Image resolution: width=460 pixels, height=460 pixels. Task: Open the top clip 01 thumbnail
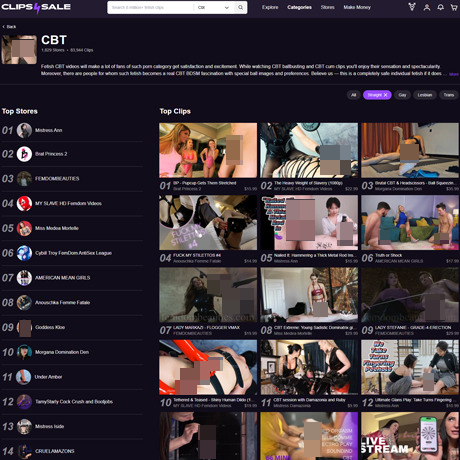[x=208, y=150]
